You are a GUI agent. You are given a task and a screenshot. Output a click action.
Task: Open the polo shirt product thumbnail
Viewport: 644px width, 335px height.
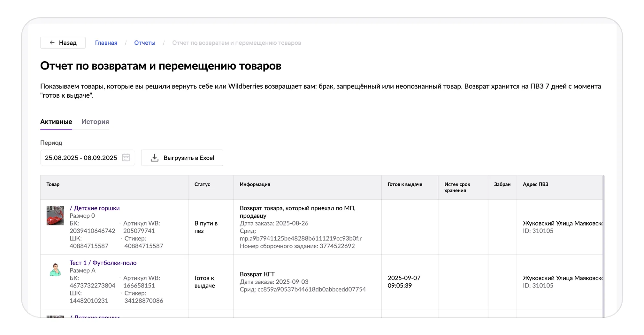(x=55, y=270)
